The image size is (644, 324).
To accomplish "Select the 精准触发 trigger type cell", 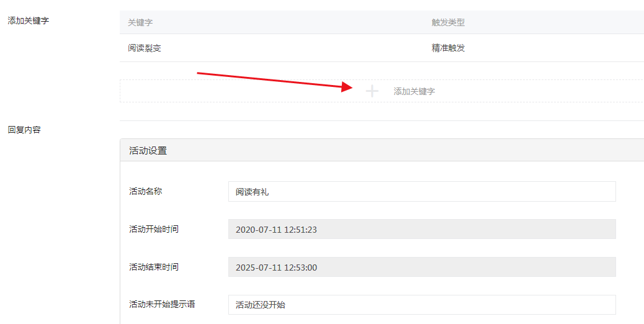I will pos(448,48).
